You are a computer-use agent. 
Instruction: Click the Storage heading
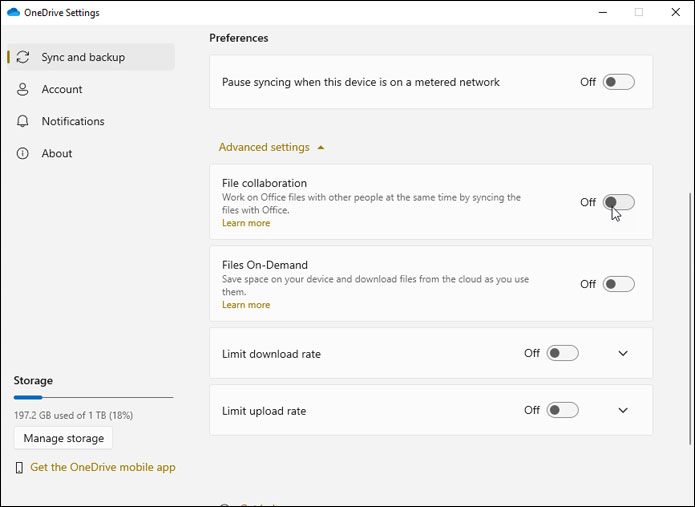33,381
